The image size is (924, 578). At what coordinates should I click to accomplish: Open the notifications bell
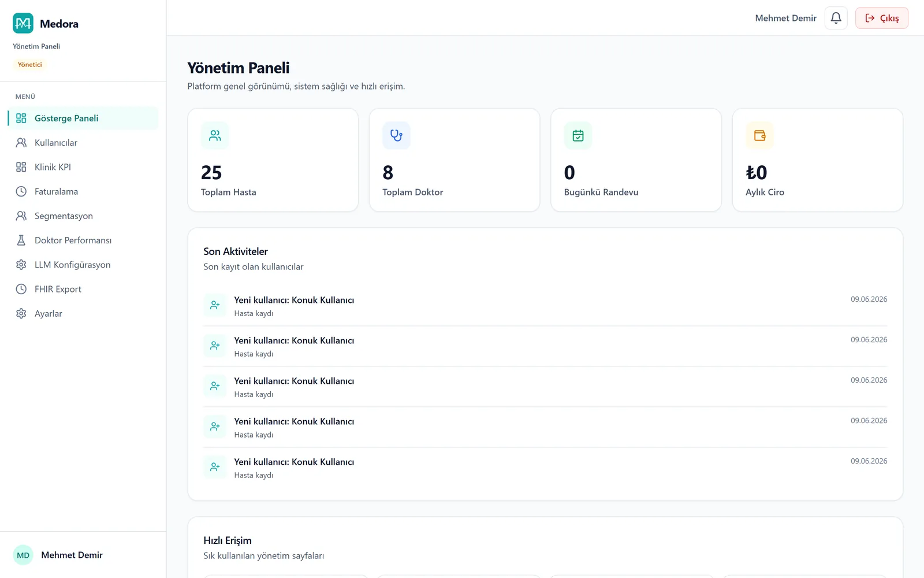pyautogui.click(x=836, y=18)
